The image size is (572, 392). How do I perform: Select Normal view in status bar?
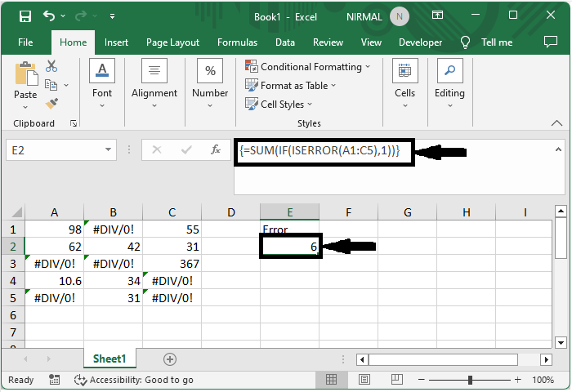333,380
